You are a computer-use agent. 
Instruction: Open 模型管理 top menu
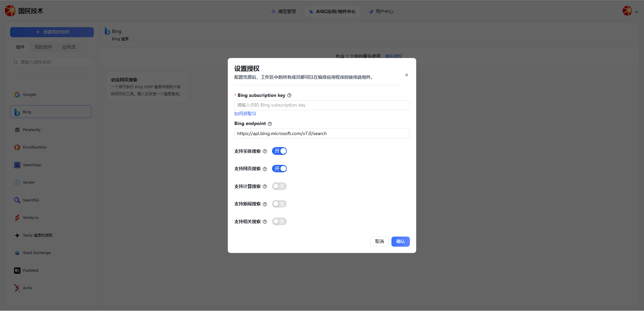(283, 11)
